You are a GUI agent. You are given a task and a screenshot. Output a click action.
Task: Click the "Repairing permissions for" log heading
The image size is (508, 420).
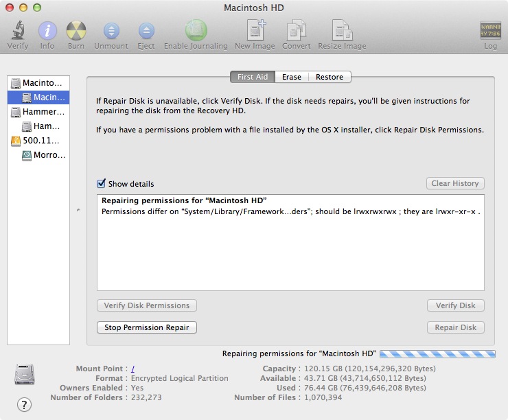coord(184,200)
